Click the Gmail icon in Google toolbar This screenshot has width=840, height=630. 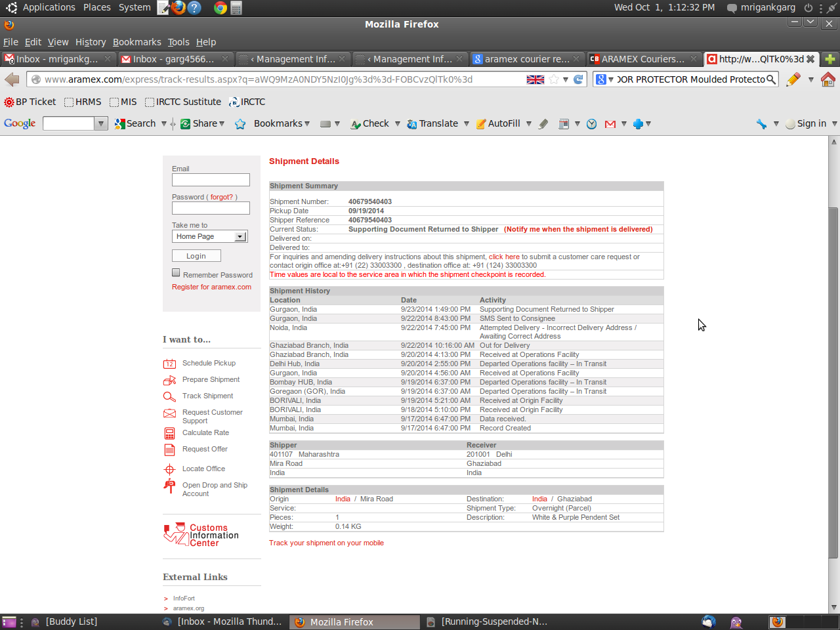point(610,124)
